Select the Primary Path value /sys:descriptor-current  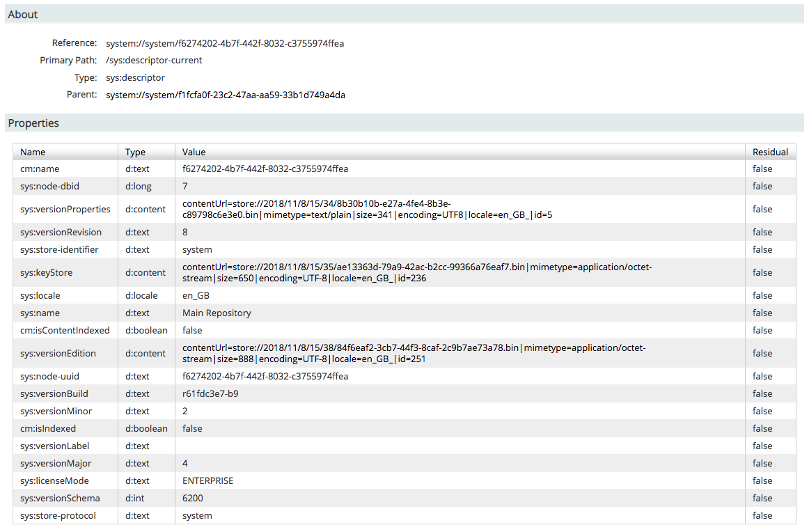pos(154,61)
